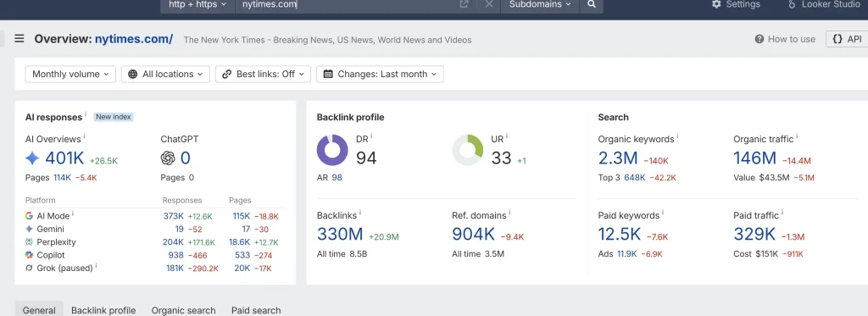Viewport: 868px width, 316px height.
Task: Click Copilot responses 938
Action: tap(176, 255)
